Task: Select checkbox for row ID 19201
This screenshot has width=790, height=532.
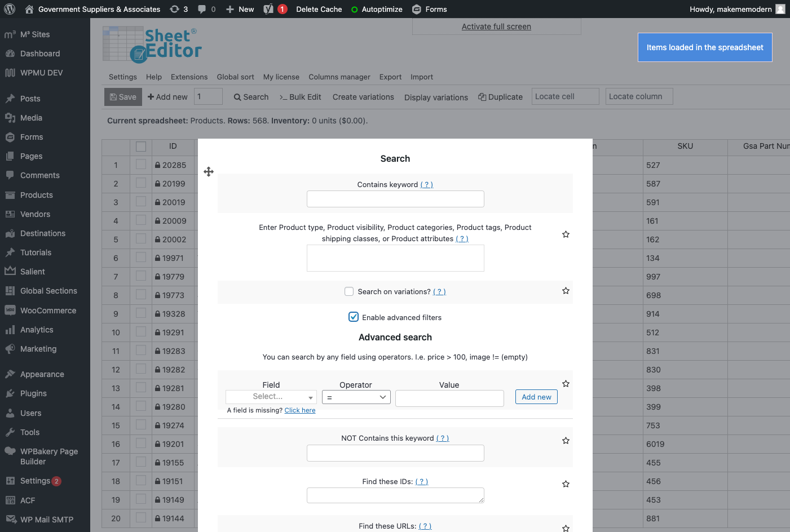Action: point(141,443)
